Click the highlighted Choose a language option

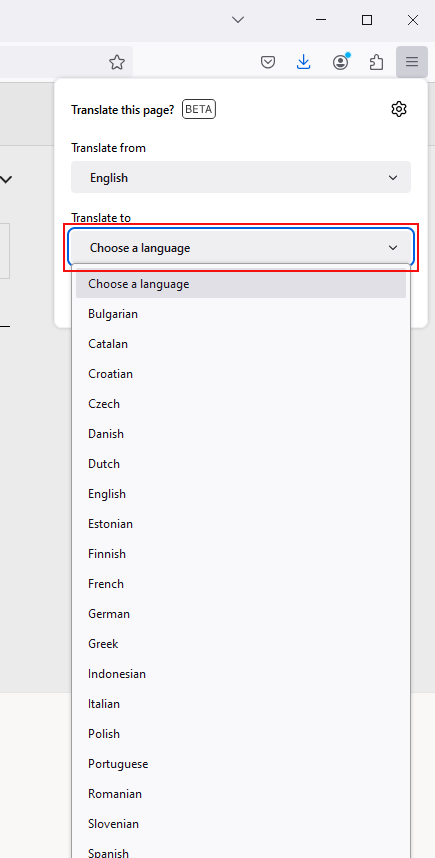(x=241, y=284)
